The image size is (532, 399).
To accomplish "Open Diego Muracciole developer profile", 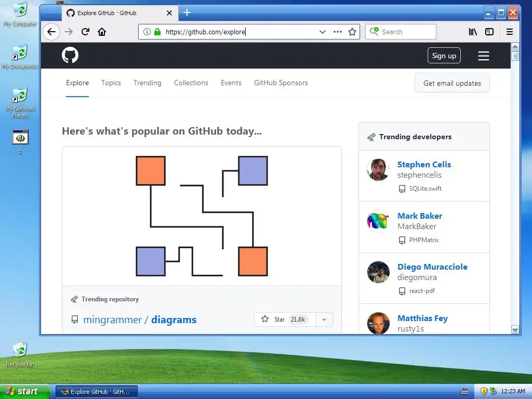I will point(432,267).
